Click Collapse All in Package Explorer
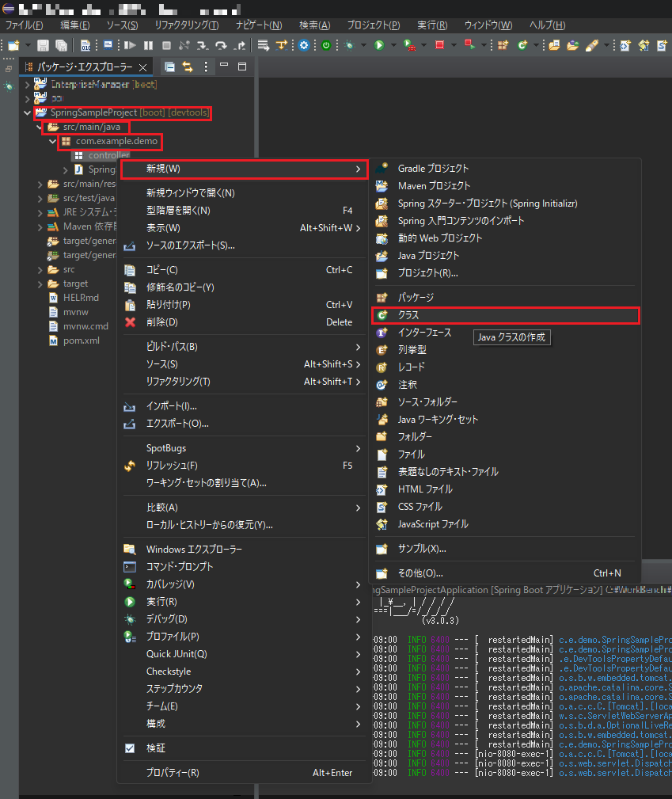Image resolution: width=672 pixels, height=799 pixels. pyautogui.click(x=169, y=67)
